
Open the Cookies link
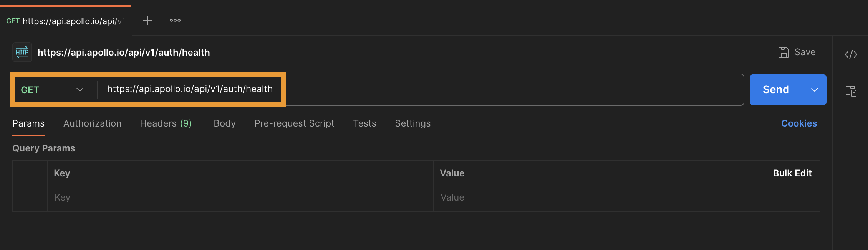click(799, 123)
